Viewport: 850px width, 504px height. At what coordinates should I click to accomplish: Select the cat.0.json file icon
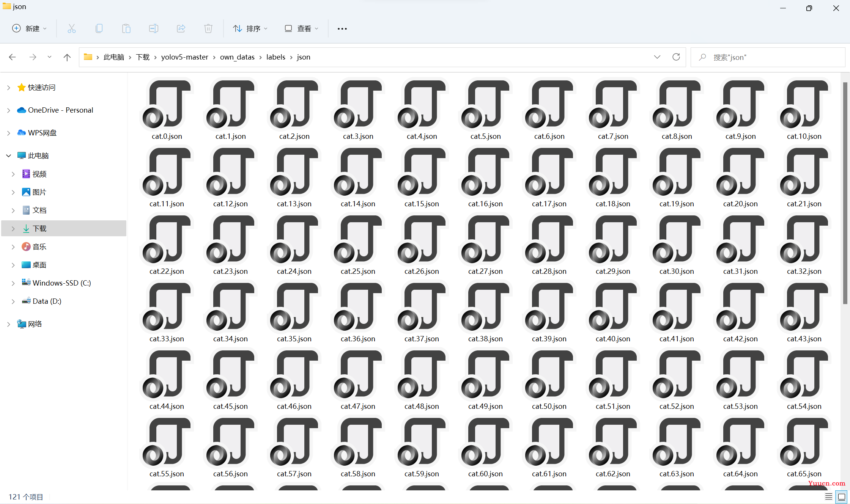click(167, 104)
